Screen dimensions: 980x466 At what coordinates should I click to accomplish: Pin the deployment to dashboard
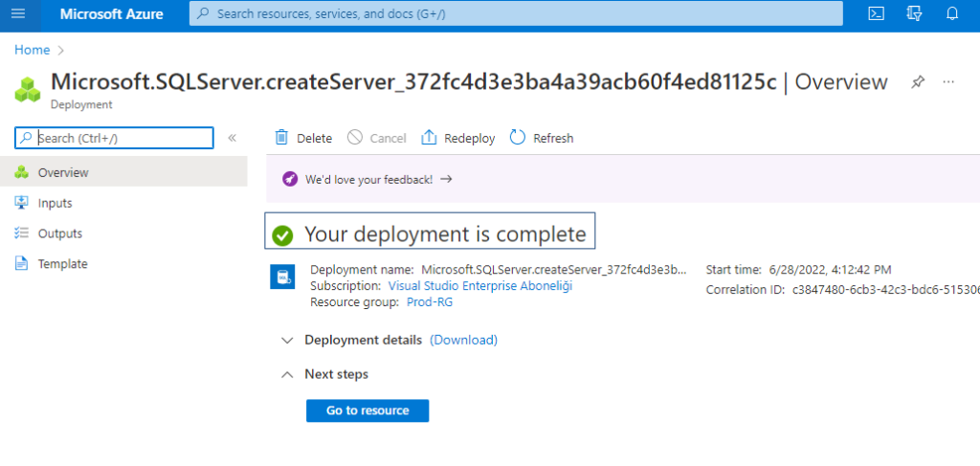tap(917, 82)
